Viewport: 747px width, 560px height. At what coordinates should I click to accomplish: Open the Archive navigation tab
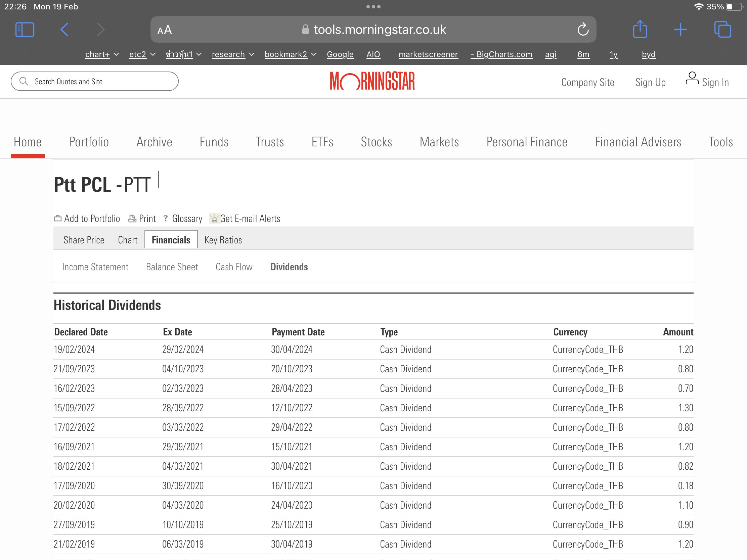coord(154,142)
